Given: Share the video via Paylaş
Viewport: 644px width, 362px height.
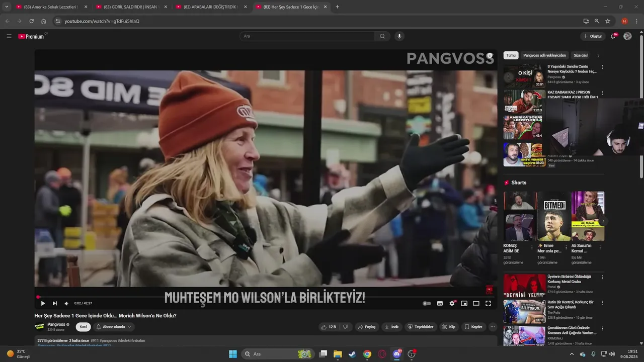Looking at the screenshot, I should [367, 327].
